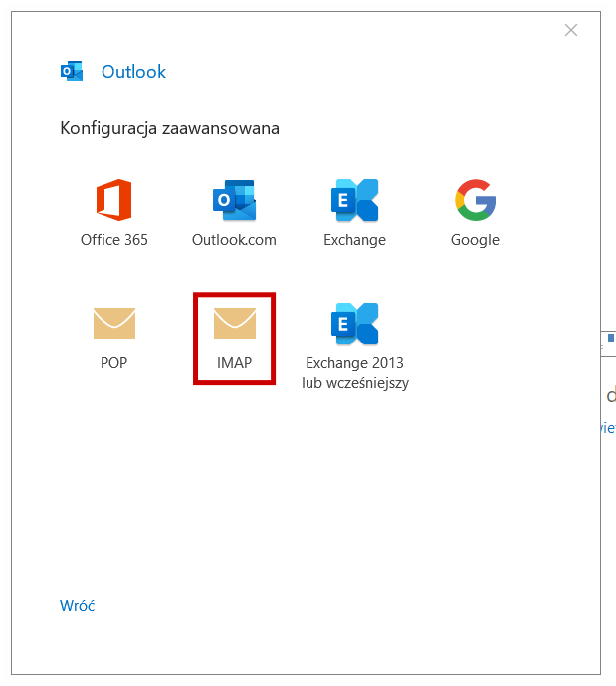Click the Office 365 label text
This screenshot has width=616, height=686.
coord(114,240)
